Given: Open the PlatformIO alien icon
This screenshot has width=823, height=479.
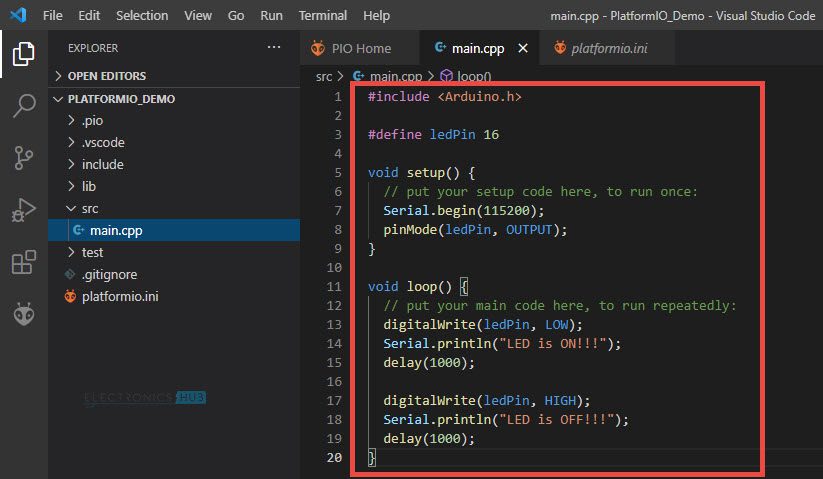Looking at the screenshot, I should coord(23,314).
